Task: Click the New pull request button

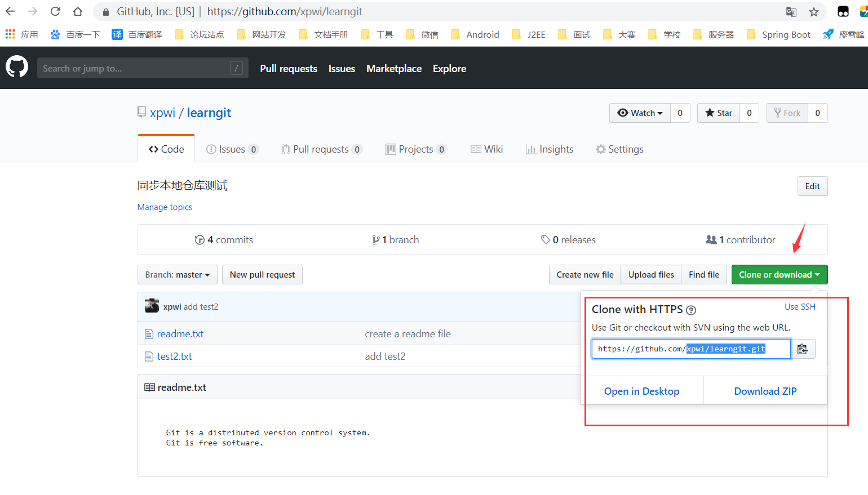Action: coord(262,274)
